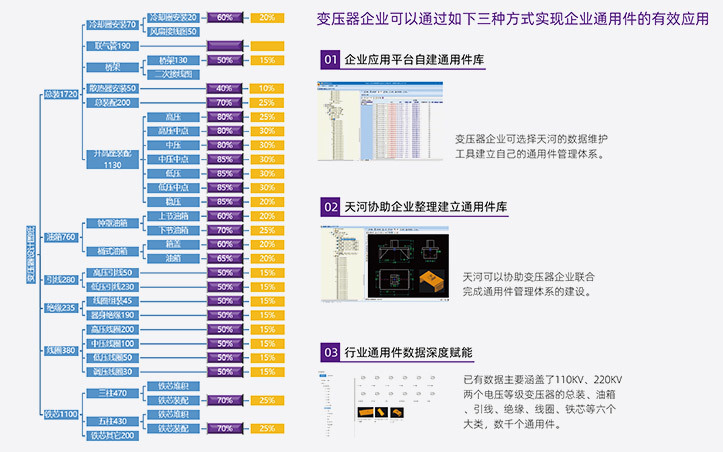Select the 三柱470 node
The width and height of the screenshot is (723, 452).
click(x=113, y=393)
